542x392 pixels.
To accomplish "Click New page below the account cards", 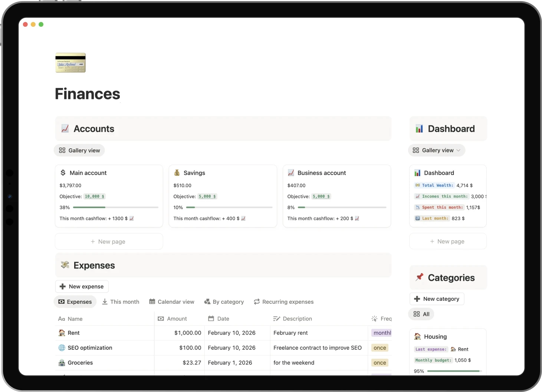I will click(x=109, y=241).
